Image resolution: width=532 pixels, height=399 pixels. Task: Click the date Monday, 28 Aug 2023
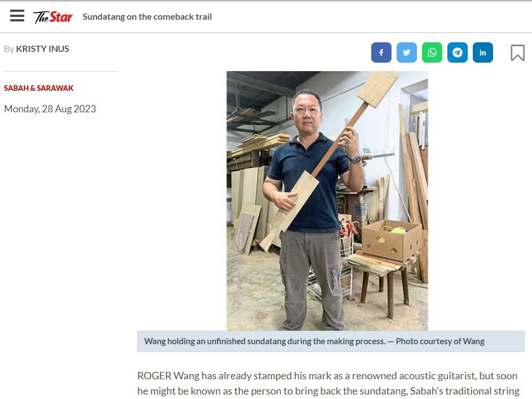coord(50,109)
